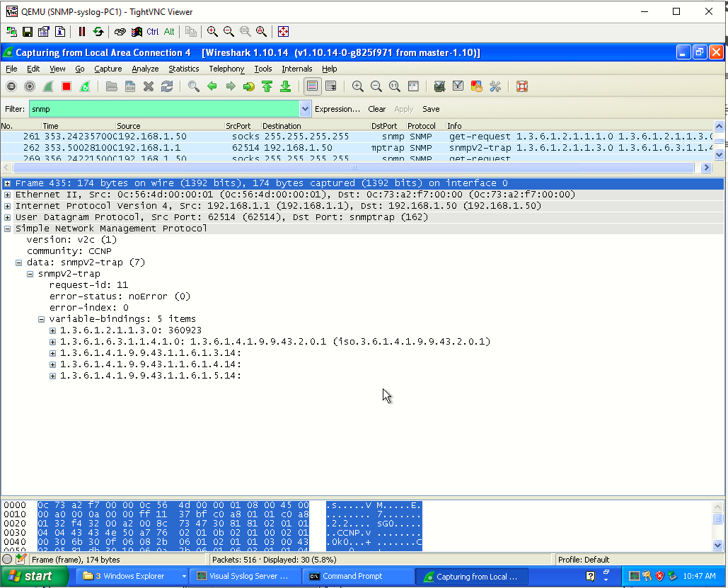
Task: Open the find packet magnifier icon
Action: (x=194, y=86)
